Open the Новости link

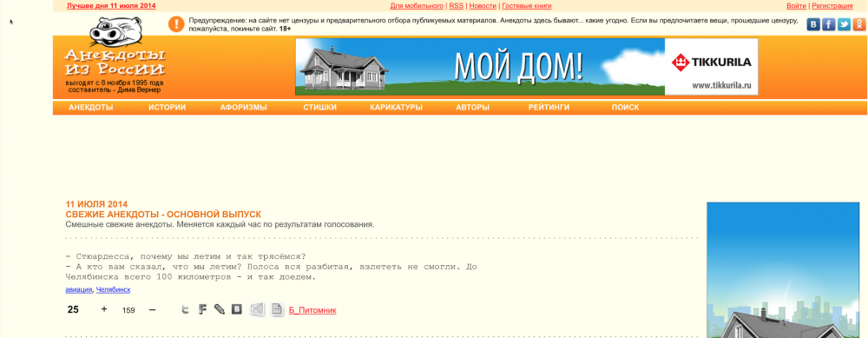coord(483,6)
